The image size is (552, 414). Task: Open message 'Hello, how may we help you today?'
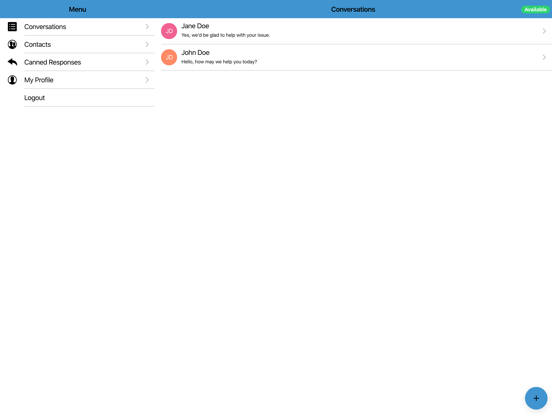click(x=219, y=62)
